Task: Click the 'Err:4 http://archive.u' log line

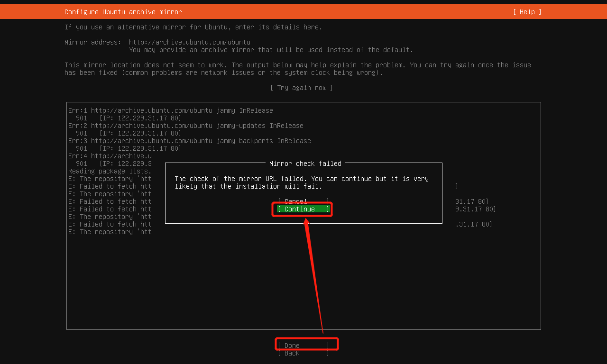Action: tap(110, 156)
